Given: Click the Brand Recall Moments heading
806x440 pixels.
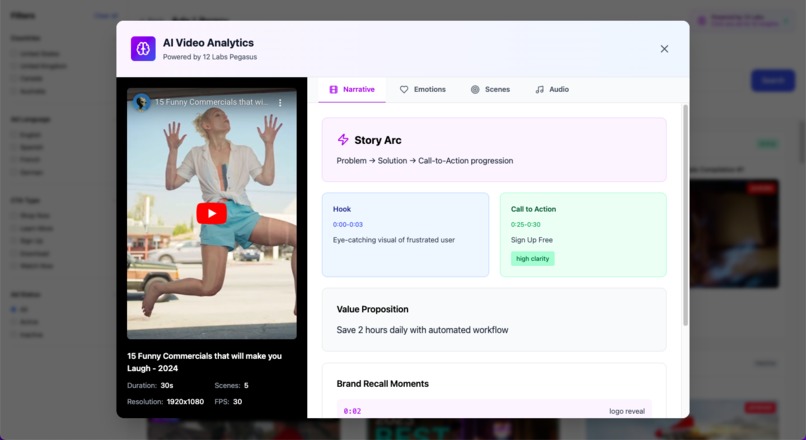Looking at the screenshot, I should [382, 384].
